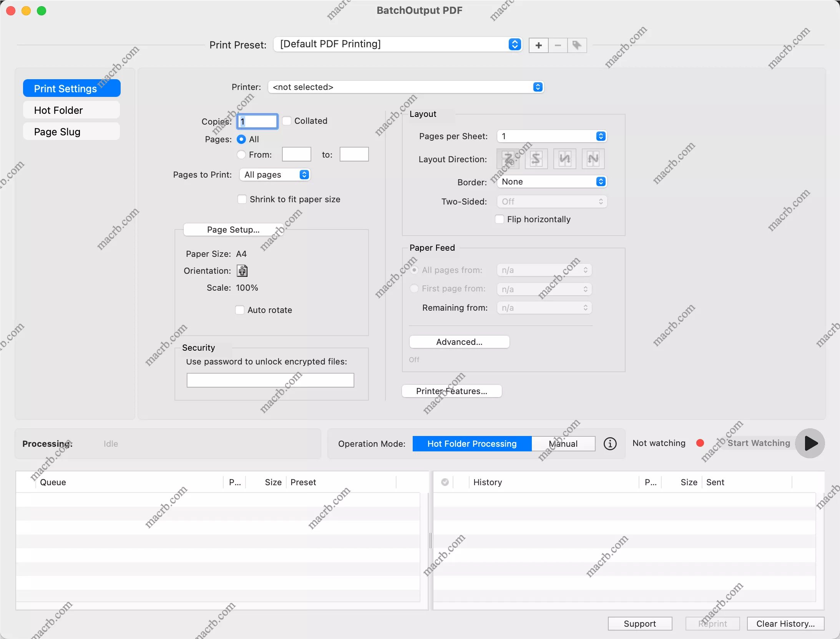Click the red not-watching status indicator

[x=700, y=443]
